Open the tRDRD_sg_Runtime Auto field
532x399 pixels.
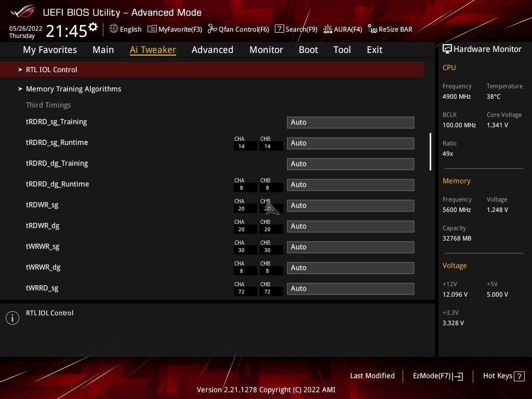click(x=351, y=143)
